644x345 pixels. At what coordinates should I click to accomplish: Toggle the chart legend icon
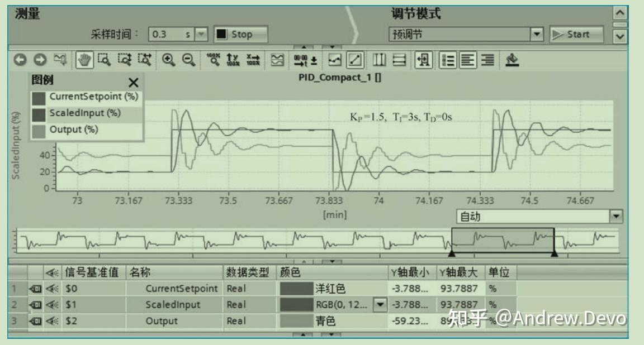point(423,60)
